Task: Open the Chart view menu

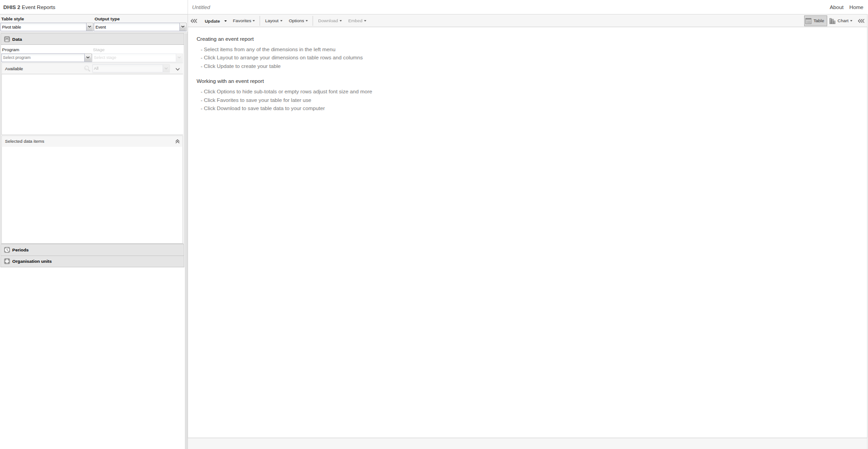Action: (x=841, y=21)
